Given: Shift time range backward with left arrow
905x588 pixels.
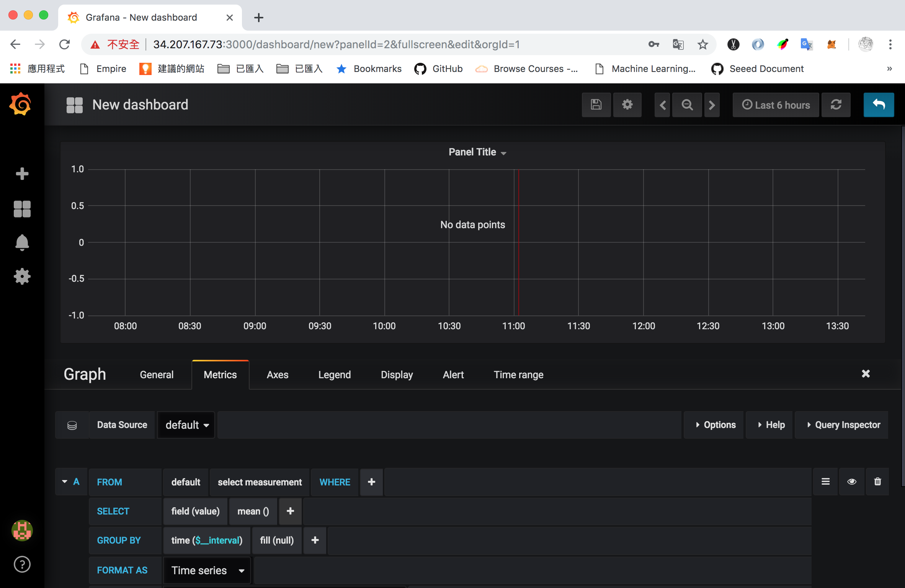Looking at the screenshot, I should [x=662, y=105].
